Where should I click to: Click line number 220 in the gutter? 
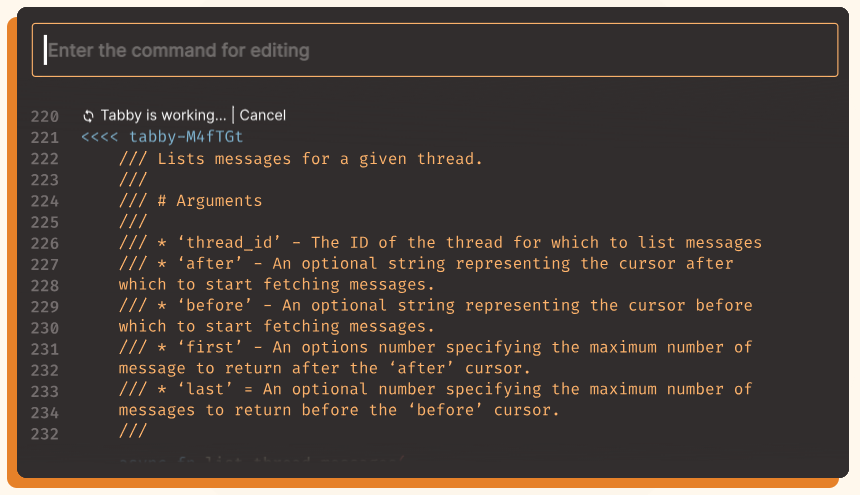[45, 116]
